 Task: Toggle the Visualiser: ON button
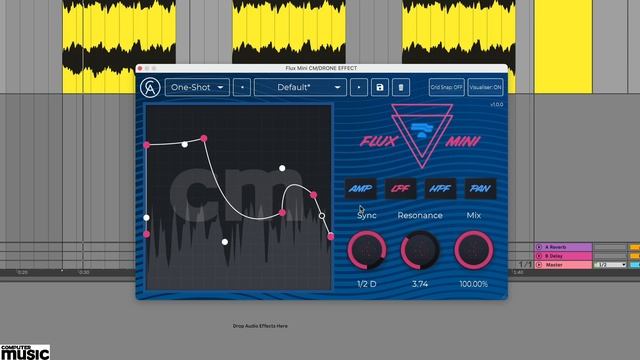(x=485, y=87)
